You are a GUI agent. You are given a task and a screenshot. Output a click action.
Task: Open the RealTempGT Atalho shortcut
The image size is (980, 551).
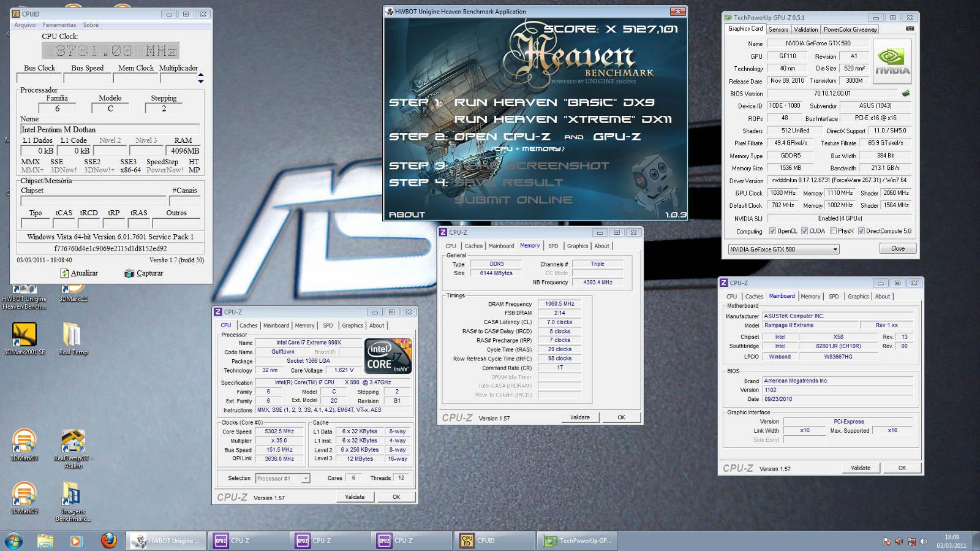click(73, 449)
